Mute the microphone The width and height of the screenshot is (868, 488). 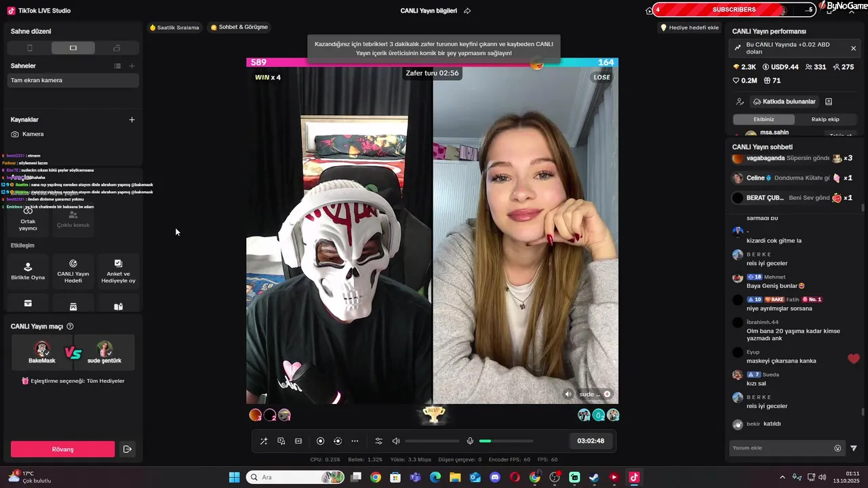[470, 441]
